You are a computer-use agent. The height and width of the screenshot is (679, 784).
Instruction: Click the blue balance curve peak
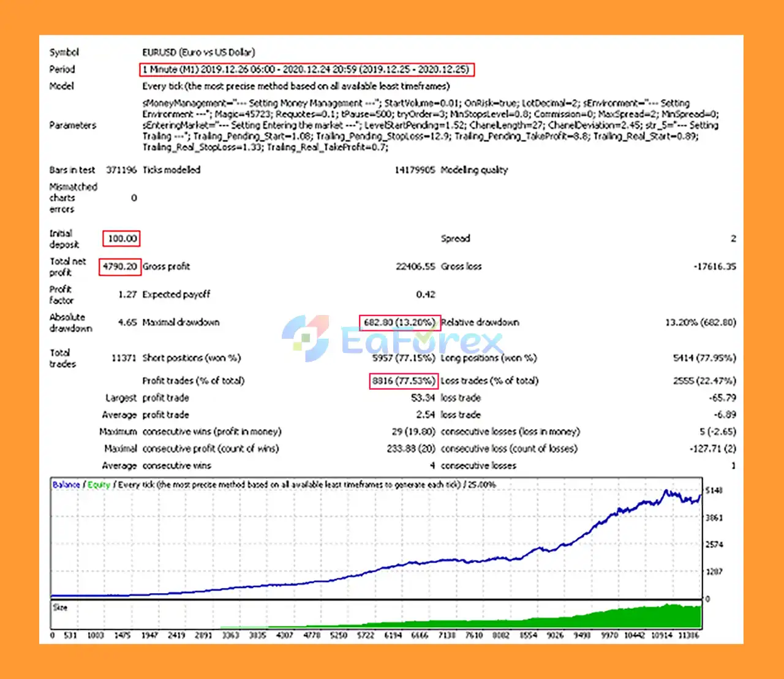click(666, 491)
